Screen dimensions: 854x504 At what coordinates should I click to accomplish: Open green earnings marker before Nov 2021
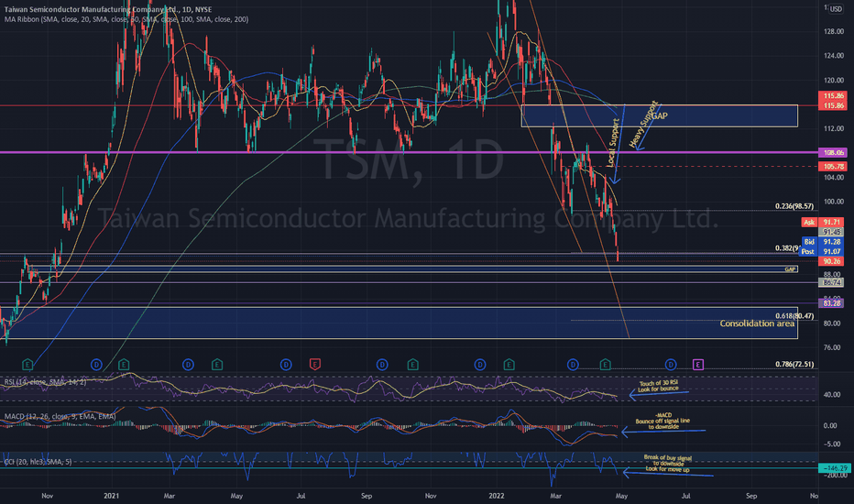coord(412,364)
